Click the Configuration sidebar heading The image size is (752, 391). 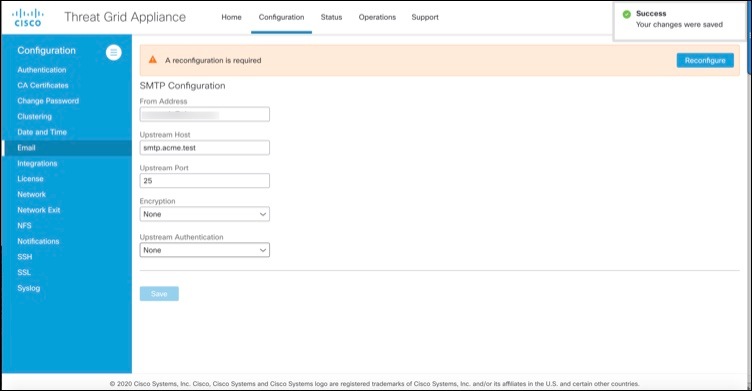coord(47,51)
